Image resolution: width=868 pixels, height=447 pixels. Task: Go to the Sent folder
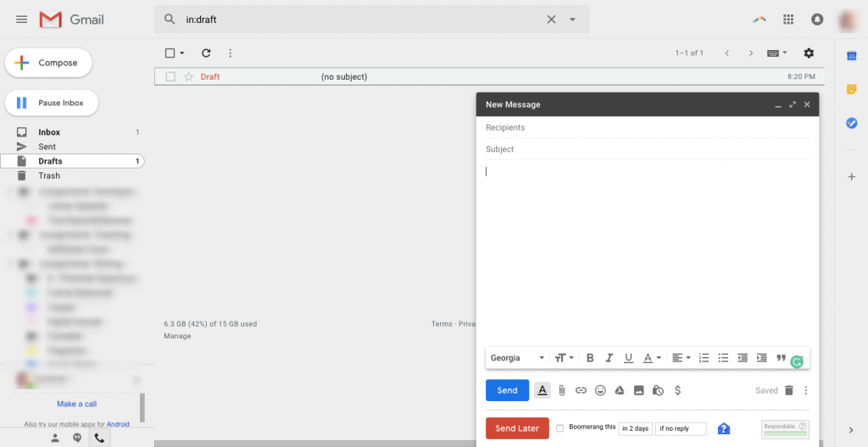[47, 147]
